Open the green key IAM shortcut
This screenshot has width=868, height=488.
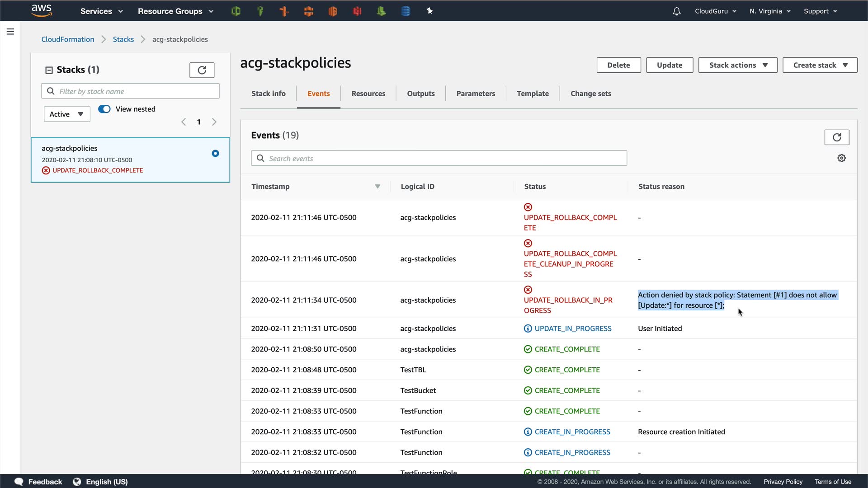click(x=260, y=11)
